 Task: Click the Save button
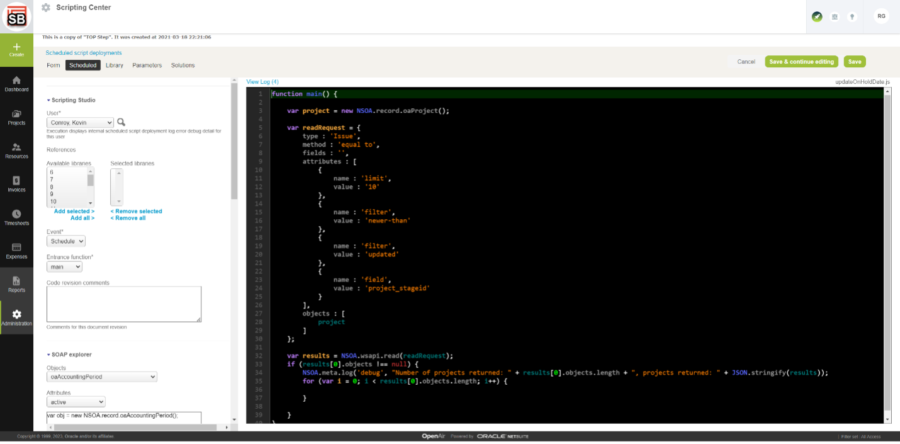click(x=855, y=61)
